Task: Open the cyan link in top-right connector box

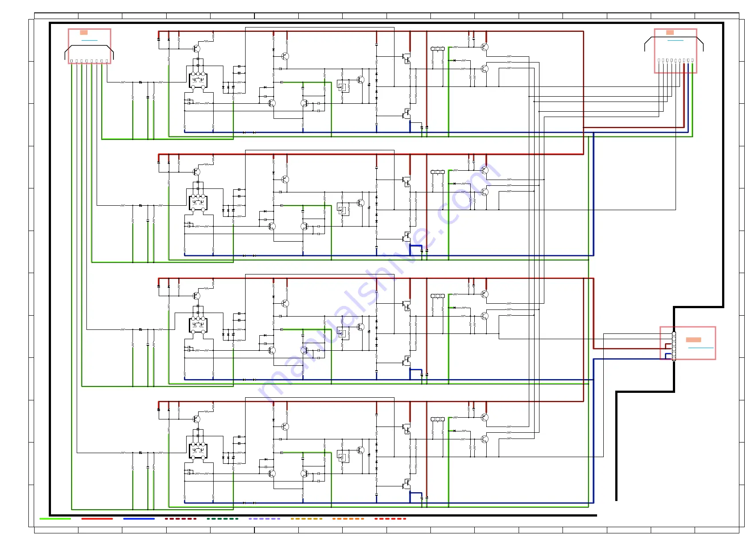Action: pos(676,41)
